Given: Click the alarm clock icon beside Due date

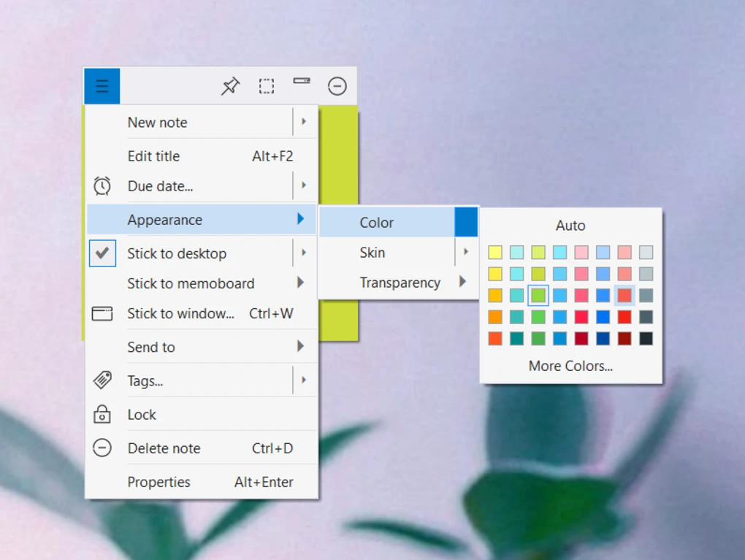Looking at the screenshot, I should 102,185.
